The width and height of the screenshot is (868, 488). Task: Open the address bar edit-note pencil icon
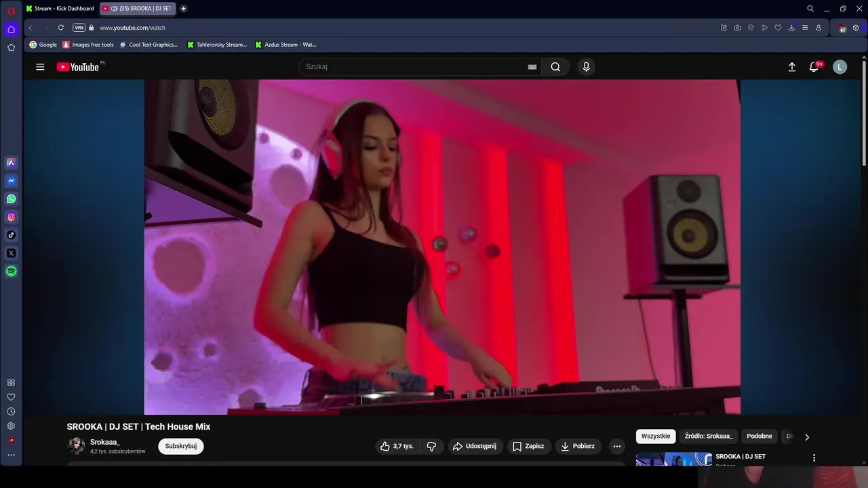pos(724,28)
